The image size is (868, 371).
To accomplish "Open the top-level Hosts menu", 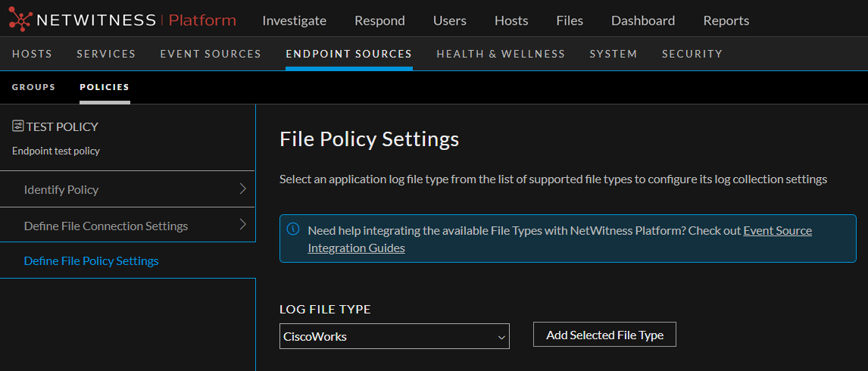I will pos(511,21).
